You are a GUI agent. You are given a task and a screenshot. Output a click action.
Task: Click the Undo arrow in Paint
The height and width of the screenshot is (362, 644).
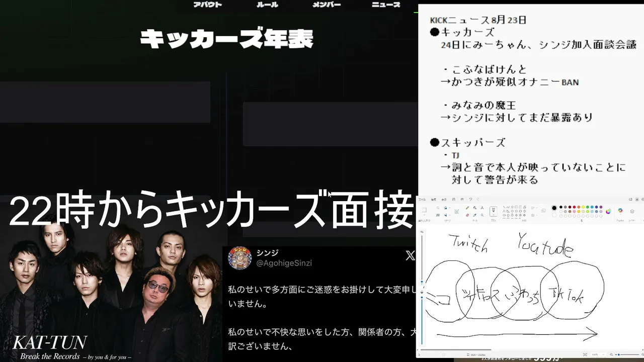point(471,199)
